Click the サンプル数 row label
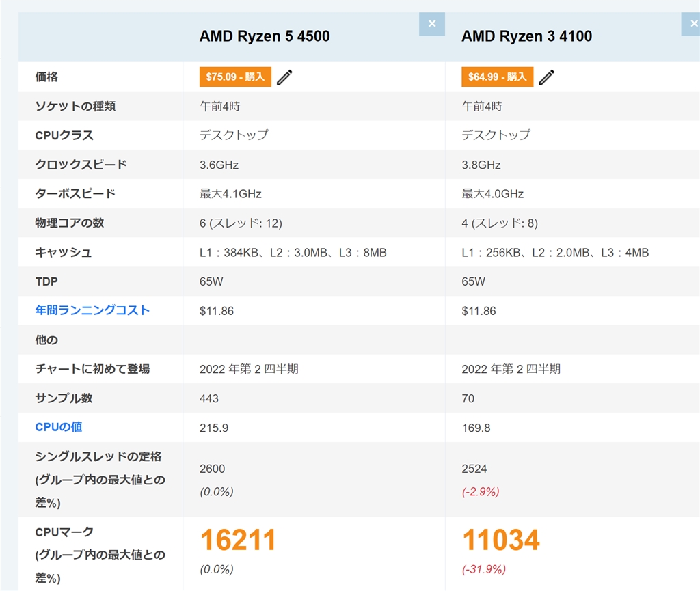 (x=64, y=398)
